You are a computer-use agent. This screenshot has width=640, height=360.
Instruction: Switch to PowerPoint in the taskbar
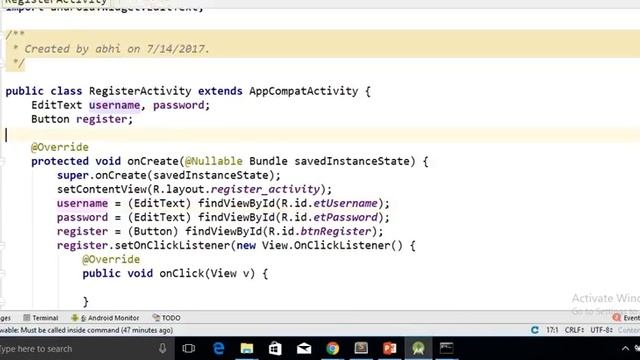point(390,348)
